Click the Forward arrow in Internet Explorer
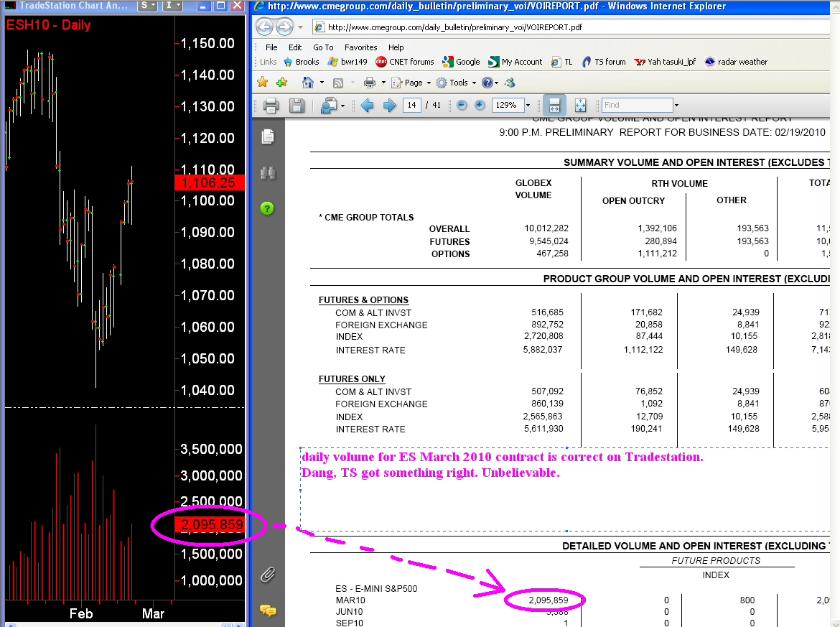This screenshot has height=627, width=840. pos(284,27)
